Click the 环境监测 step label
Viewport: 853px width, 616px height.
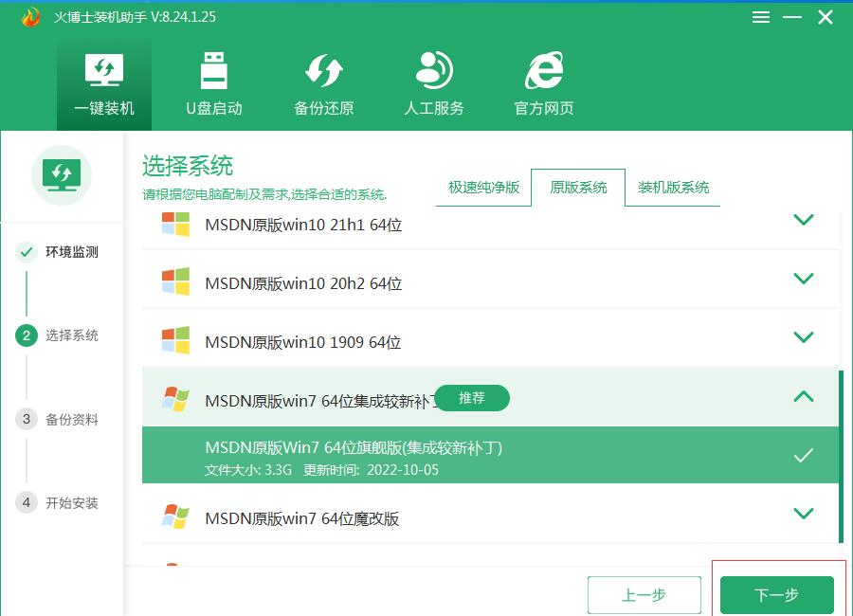tap(72, 252)
